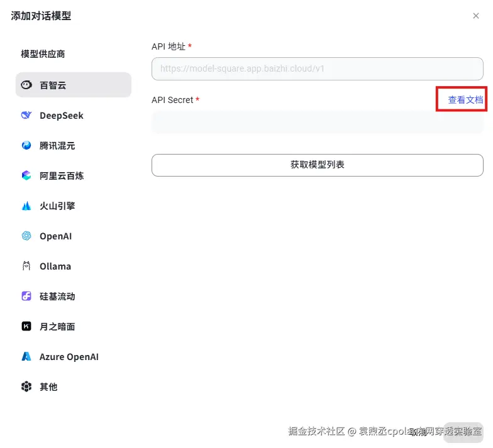Click the 阿里云百炼 logo icon
493x448 pixels.
pos(26,175)
